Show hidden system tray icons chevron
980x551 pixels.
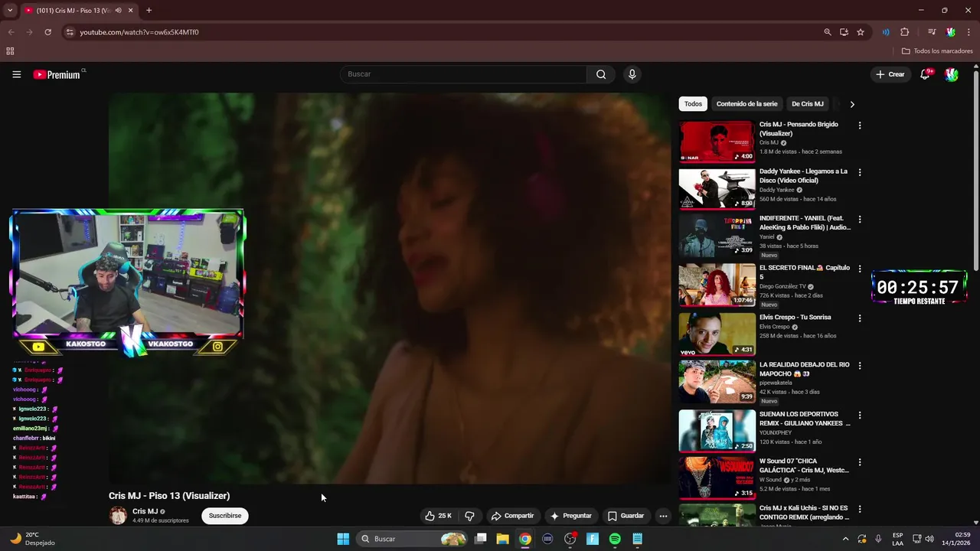845,539
